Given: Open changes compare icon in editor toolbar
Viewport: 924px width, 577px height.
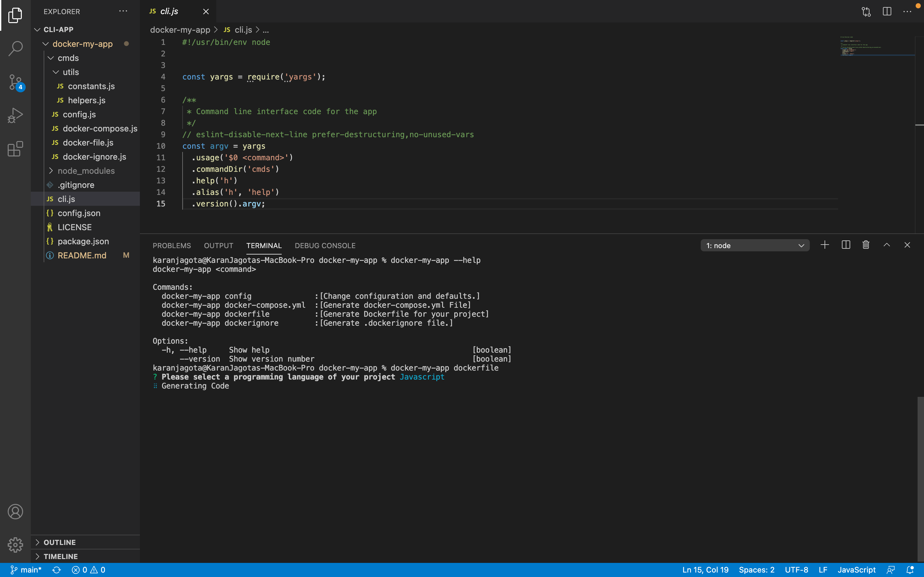Looking at the screenshot, I should click(x=866, y=12).
